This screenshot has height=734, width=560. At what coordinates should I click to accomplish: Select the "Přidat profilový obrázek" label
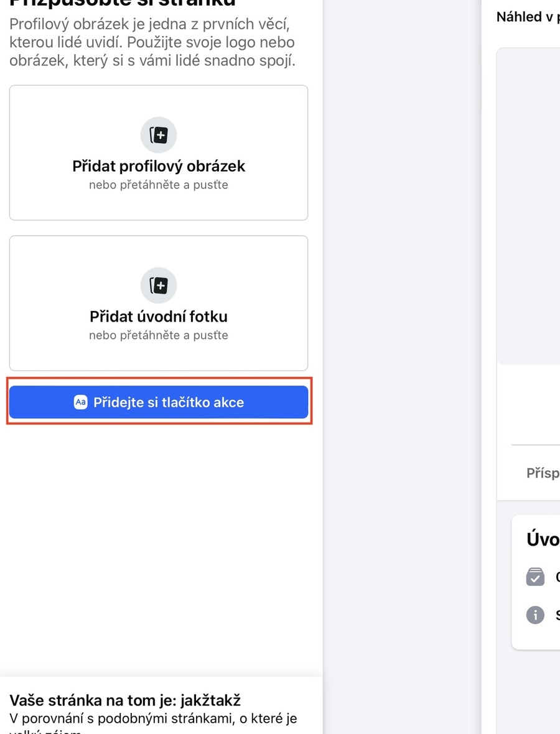[159, 166]
